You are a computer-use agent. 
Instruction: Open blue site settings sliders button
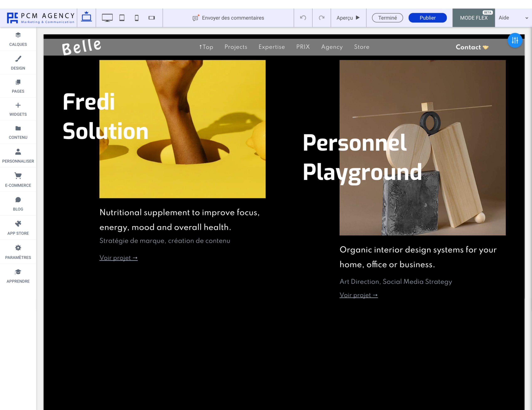(x=515, y=40)
